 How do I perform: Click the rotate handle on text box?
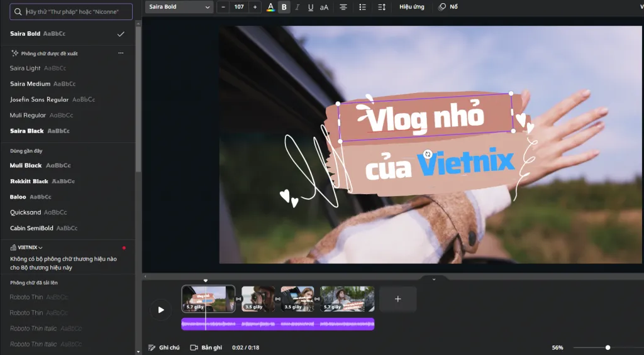[x=428, y=154]
